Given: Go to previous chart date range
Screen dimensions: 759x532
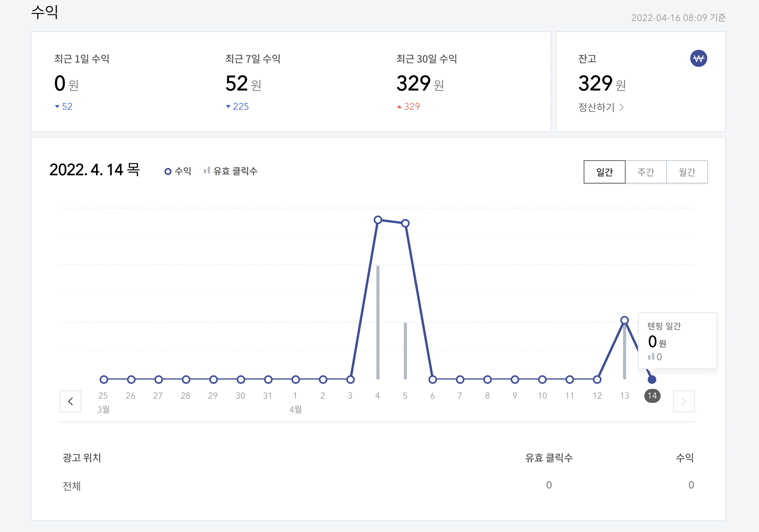Looking at the screenshot, I should pyautogui.click(x=70, y=401).
